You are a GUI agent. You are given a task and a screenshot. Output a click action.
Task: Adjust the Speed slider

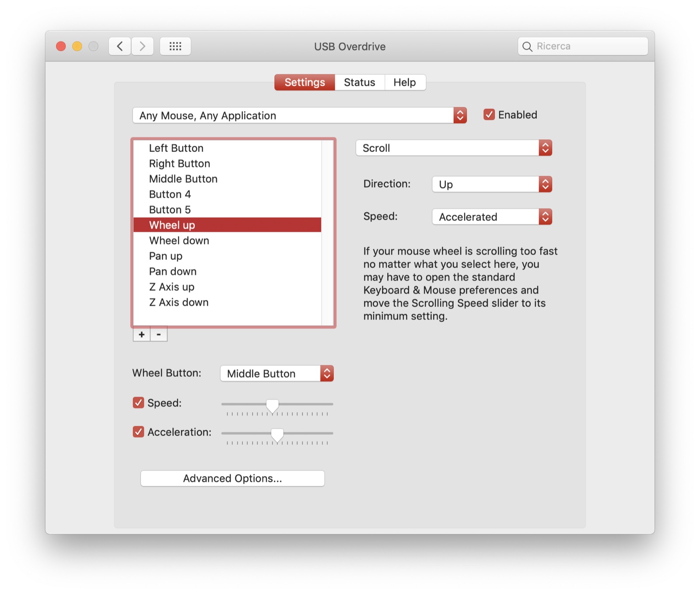pyautogui.click(x=273, y=405)
